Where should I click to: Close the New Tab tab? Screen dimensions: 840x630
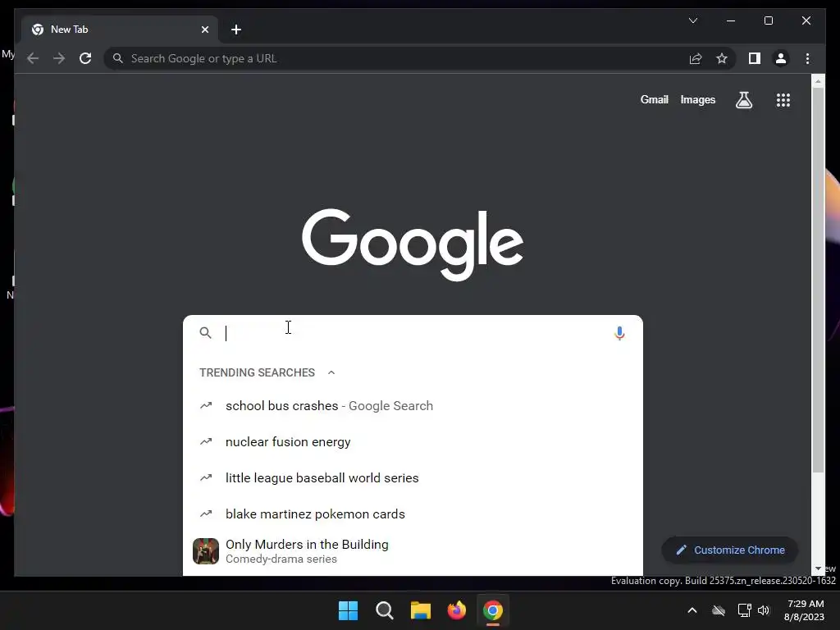pos(204,30)
